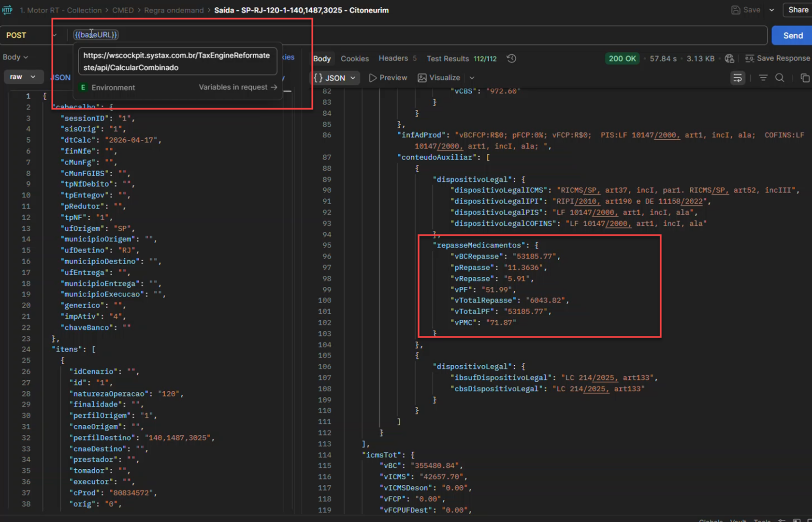
Task: Click the filter response icon
Action: pos(763,78)
